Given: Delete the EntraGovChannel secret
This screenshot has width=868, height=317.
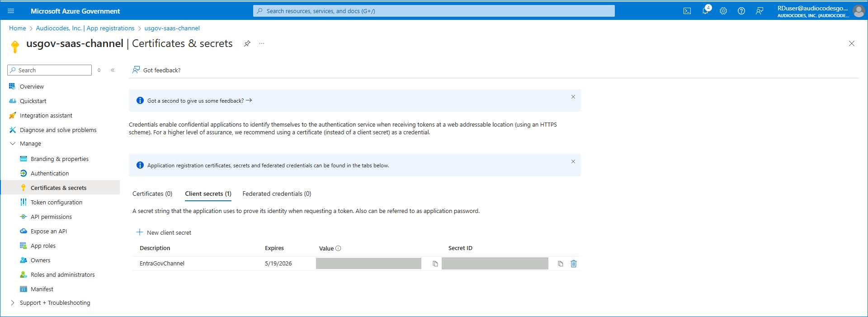Looking at the screenshot, I should click(574, 264).
